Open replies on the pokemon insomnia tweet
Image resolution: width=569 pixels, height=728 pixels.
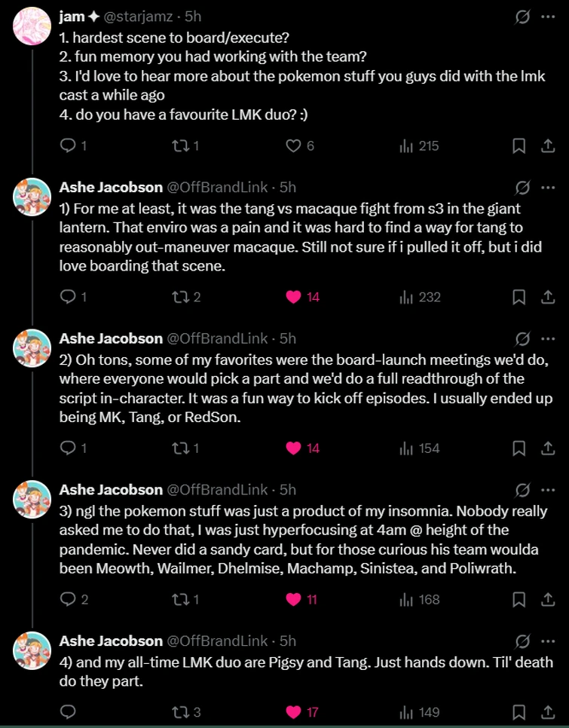pos(66,599)
